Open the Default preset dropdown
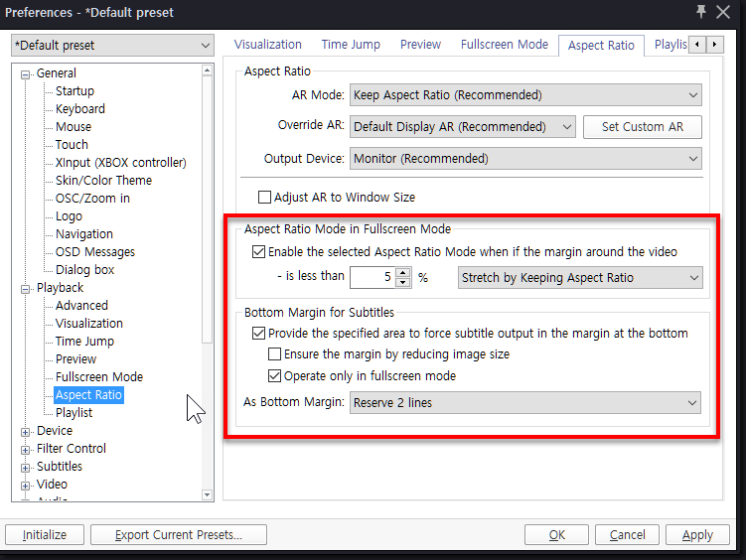Viewport: 746px width, 560px height. pyautogui.click(x=112, y=45)
